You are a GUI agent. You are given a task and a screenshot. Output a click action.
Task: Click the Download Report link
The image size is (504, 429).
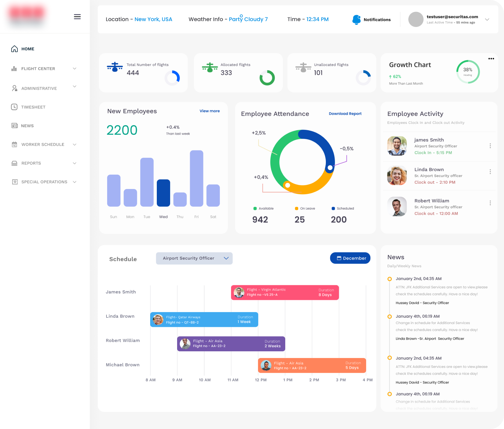coord(345,114)
